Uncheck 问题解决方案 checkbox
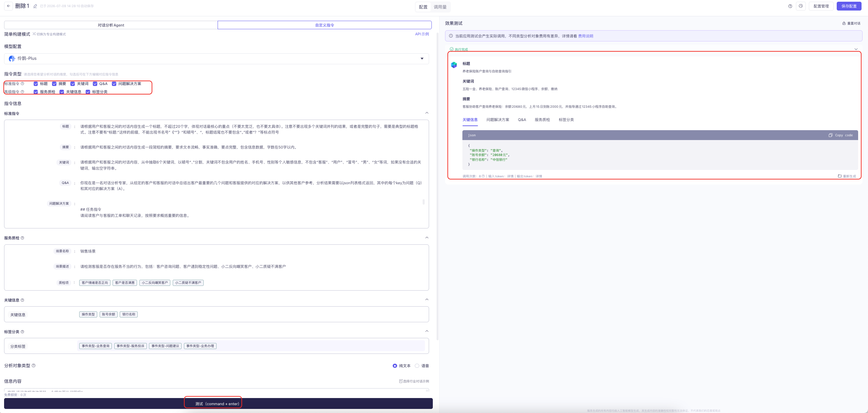Image resolution: width=868 pixels, height=413 pixels. 114,84
